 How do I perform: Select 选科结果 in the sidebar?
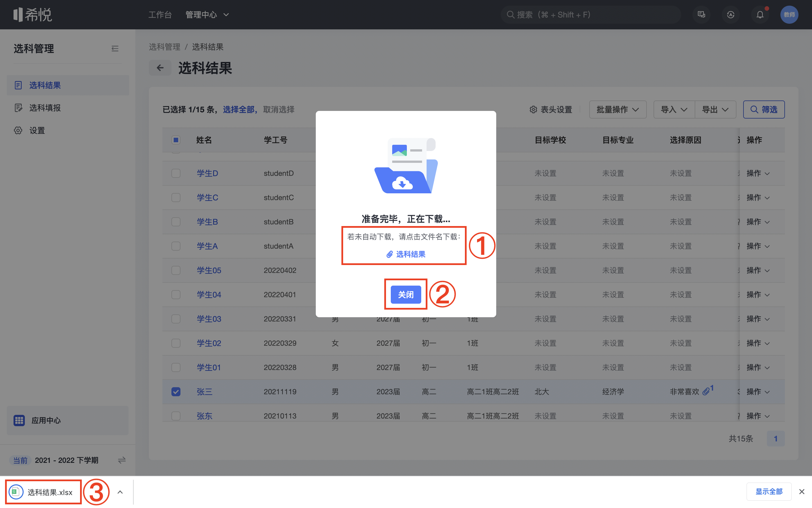click(68, 85)
